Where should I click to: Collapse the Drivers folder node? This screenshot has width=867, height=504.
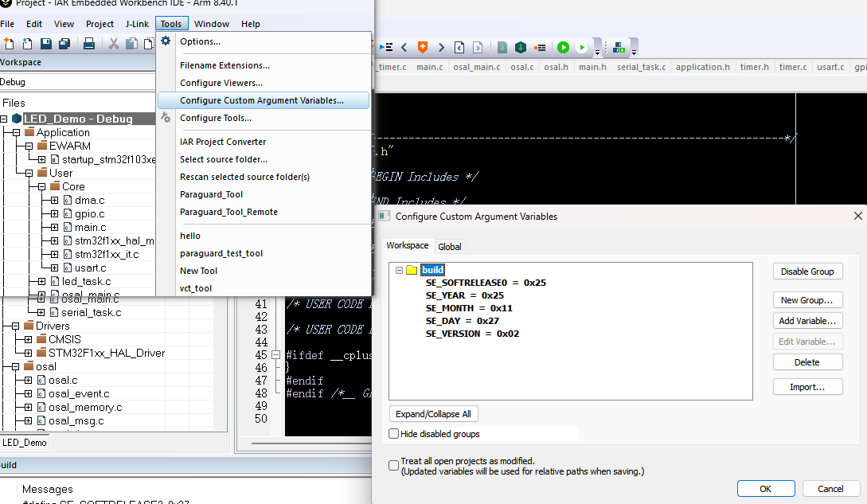tap(15, 326)
